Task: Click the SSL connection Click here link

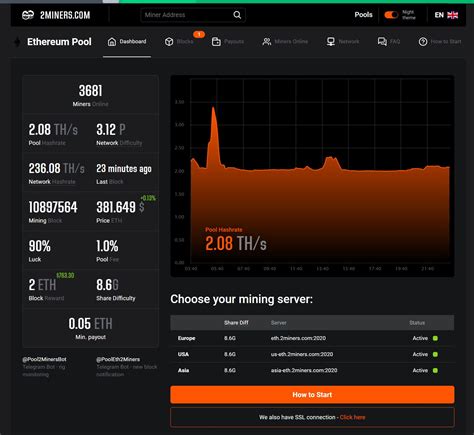Action: [352, 417]
